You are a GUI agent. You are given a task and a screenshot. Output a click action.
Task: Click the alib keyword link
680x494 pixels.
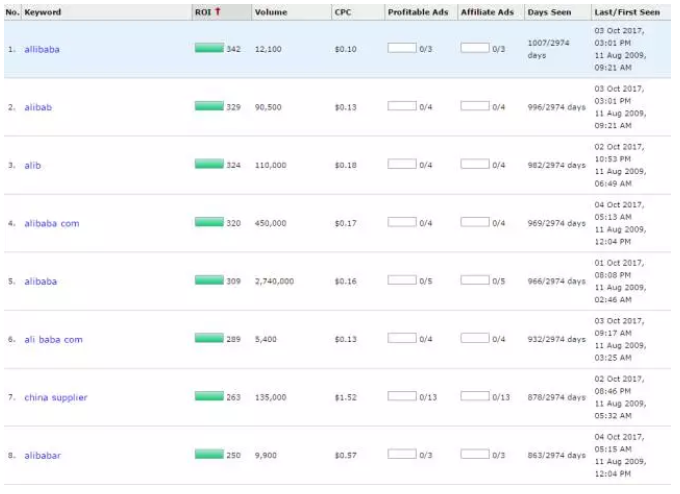click(32, 165)
